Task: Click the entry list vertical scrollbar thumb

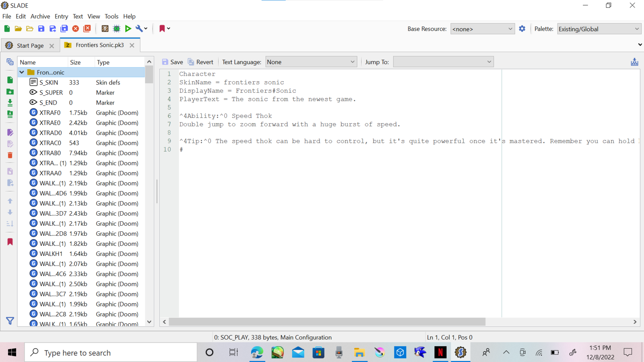Action: (149, 74)
